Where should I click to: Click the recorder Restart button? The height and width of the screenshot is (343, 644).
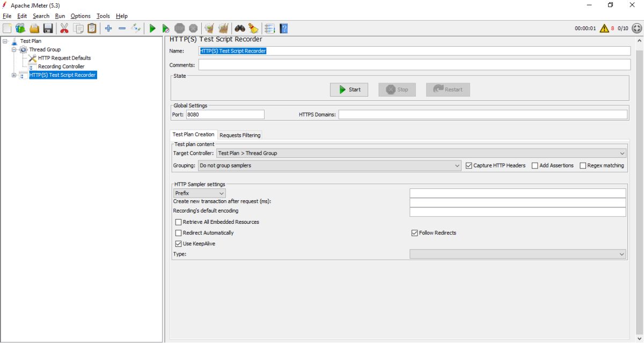pyautogui.click(x=448, y=90)
